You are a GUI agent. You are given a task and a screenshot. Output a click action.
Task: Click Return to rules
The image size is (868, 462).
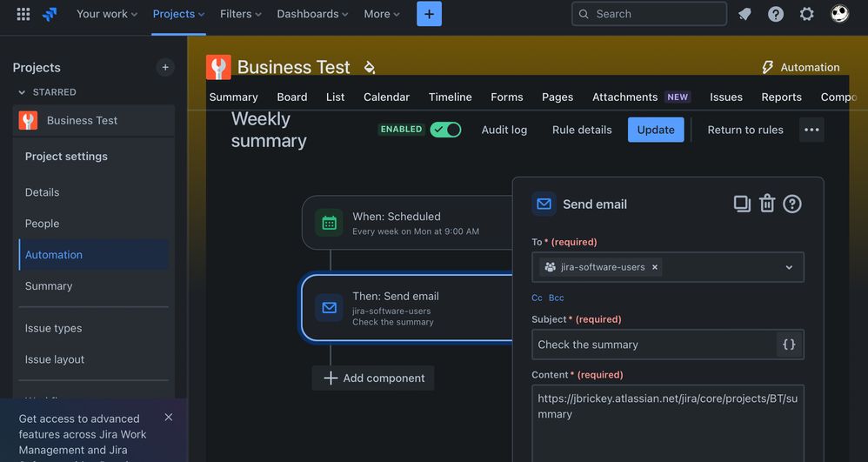(745, 130)
